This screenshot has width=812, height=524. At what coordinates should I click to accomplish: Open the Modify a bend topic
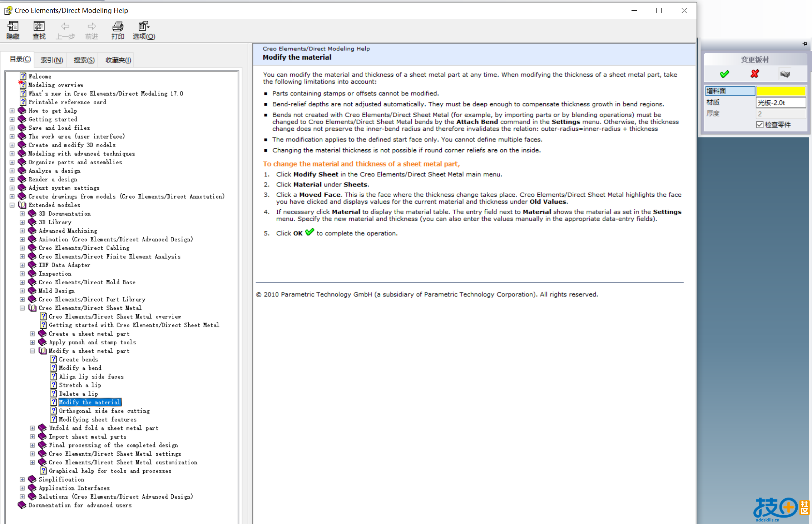[80, 368]
